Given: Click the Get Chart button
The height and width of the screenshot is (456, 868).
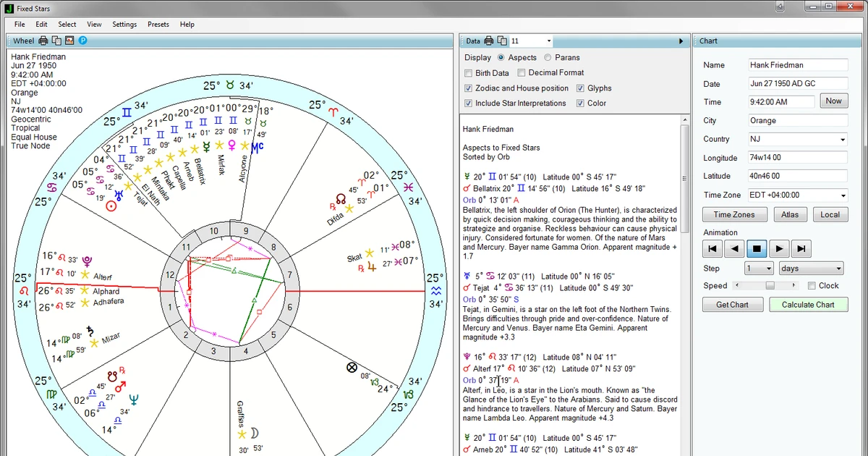Looking at the screenshot, I should point(732,305).
